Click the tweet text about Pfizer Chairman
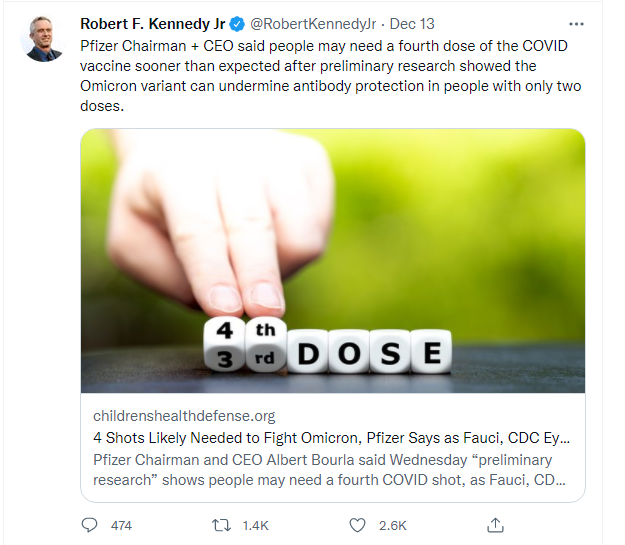Viewport: 625px width, 545px height. [x=331, y=76]
